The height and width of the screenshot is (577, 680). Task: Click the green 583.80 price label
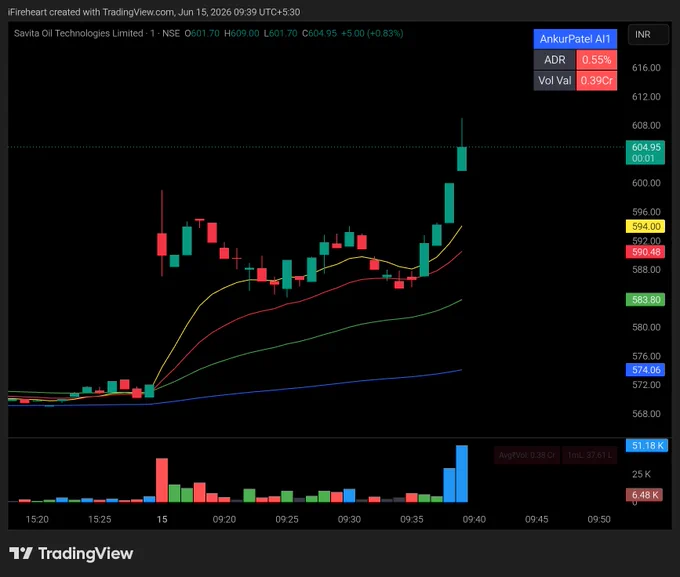pyautogui.click(x=645, y=300)
